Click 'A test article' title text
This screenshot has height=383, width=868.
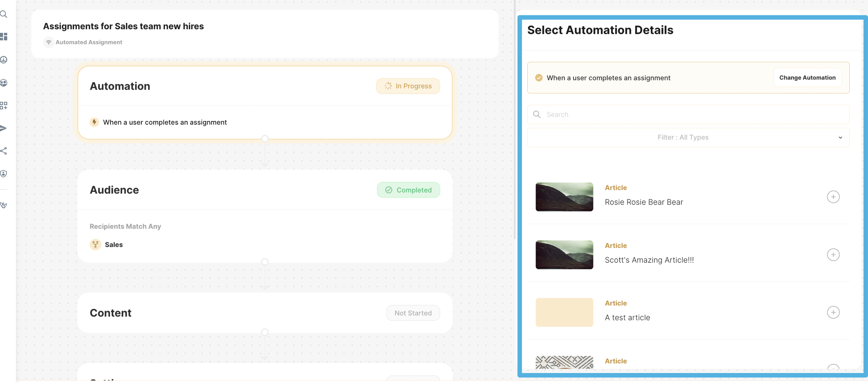coord(627,318)
